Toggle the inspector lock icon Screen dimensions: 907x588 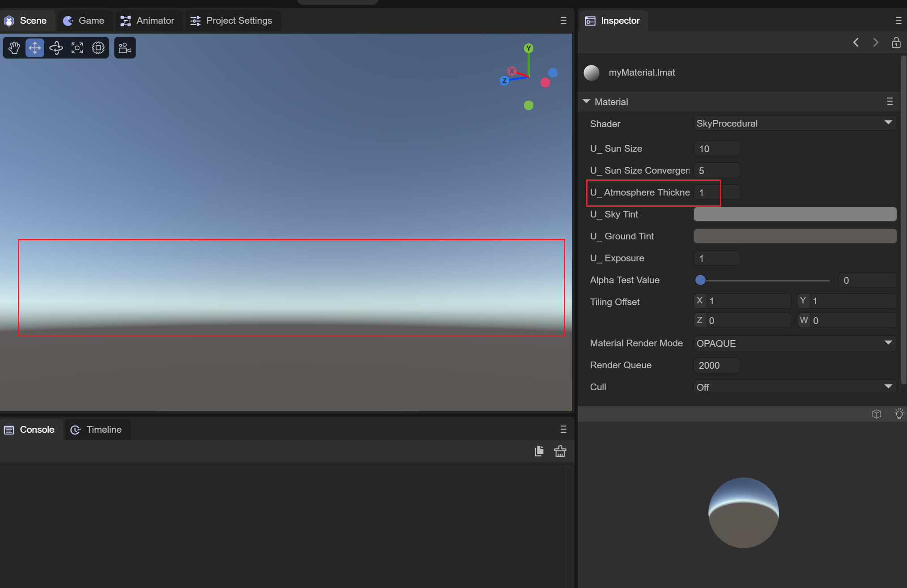(x=896, y=43)
